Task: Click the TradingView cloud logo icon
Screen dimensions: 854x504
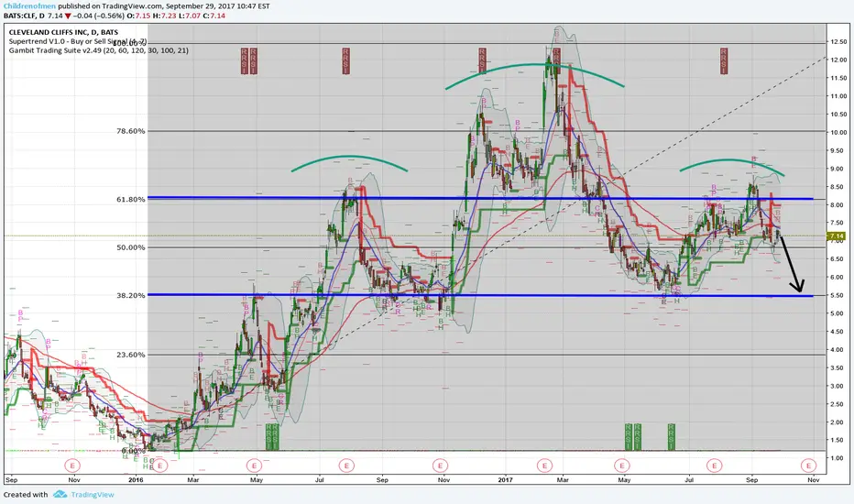Action: [x=60, y=494]
